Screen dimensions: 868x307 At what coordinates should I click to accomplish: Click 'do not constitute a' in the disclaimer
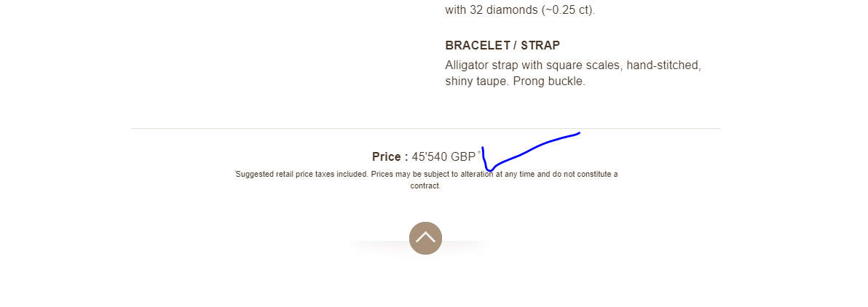585,175
